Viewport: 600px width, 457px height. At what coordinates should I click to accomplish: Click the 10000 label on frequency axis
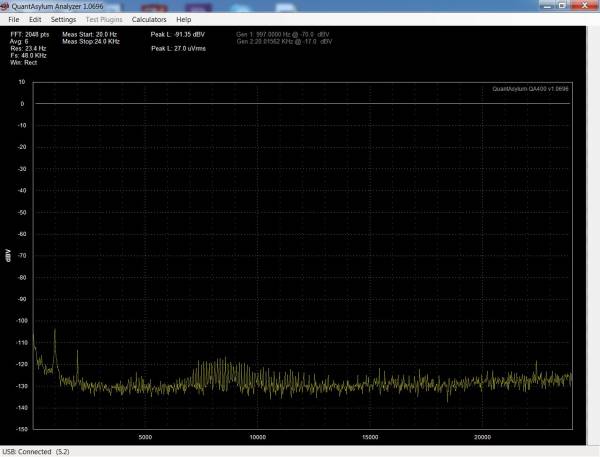[258, 437]
